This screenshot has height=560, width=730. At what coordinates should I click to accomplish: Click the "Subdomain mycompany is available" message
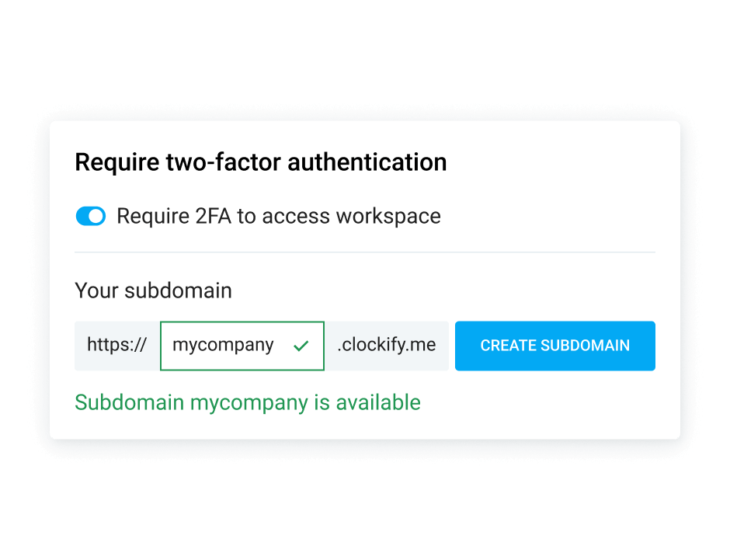click(248, 402)
